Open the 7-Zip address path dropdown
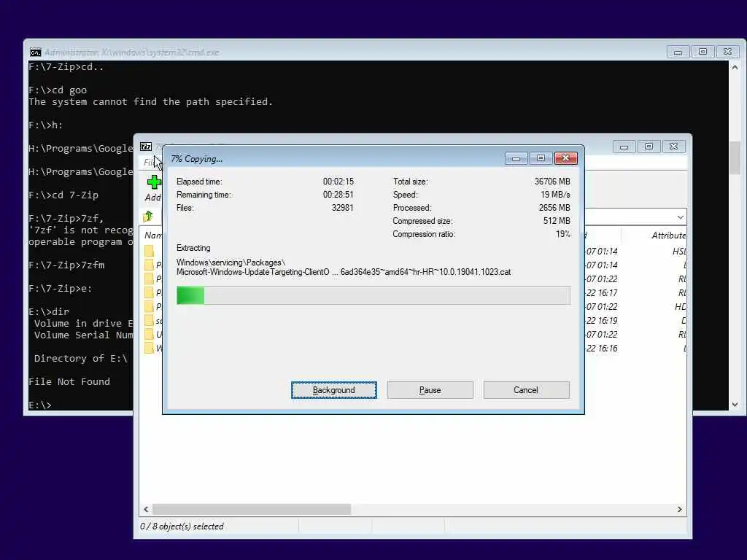747x560 pixels. 681,217
